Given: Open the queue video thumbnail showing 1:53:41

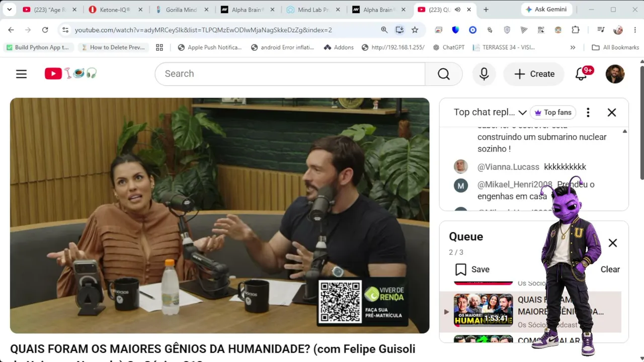Looking at the screenshot, I should [483, 310].
